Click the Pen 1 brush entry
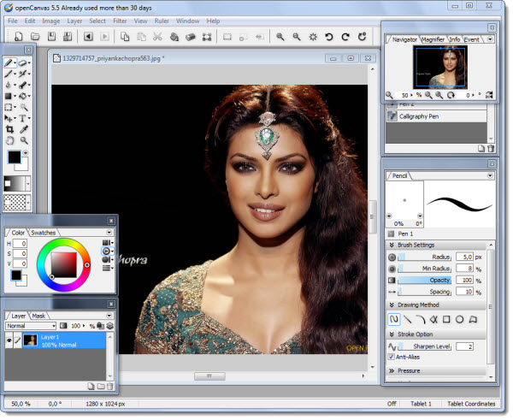The height and width of the screenshot is (420, 513). click(405, 234)
